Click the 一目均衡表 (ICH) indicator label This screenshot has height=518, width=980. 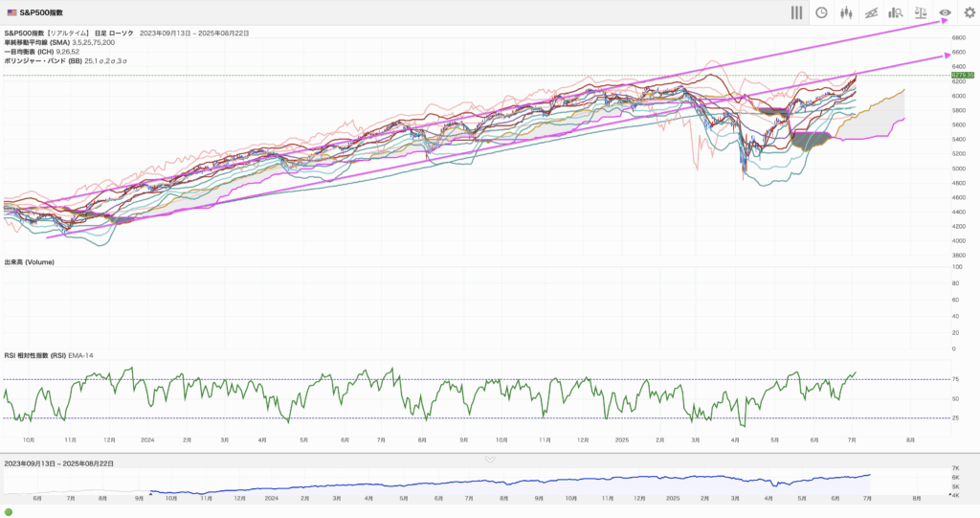point(29,52)
